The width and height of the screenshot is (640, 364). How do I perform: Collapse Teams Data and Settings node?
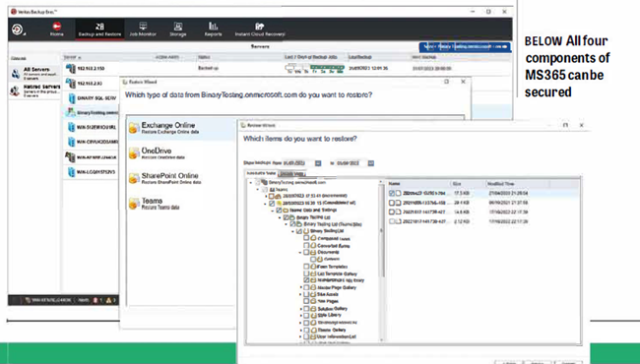click(x=273, y=211)
